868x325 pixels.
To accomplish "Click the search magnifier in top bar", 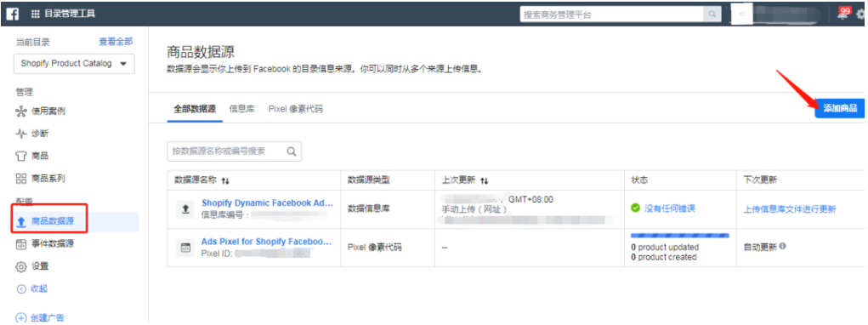I will click(712, 14).
